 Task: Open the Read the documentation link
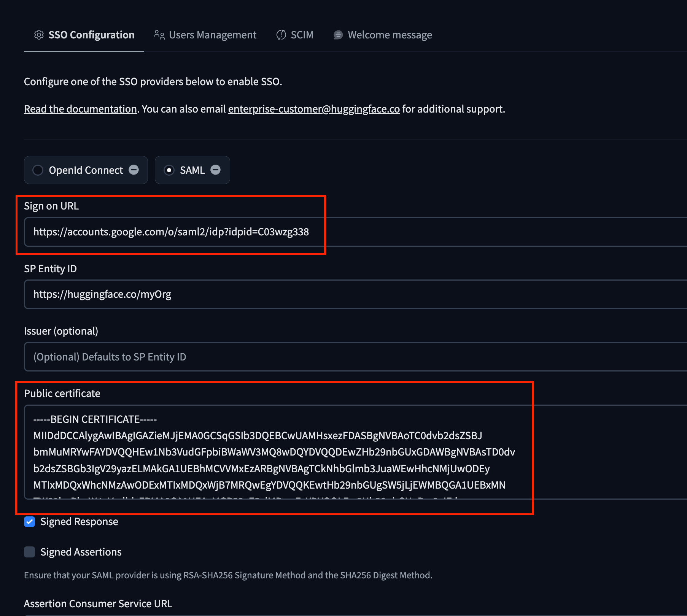pos(80,109)
